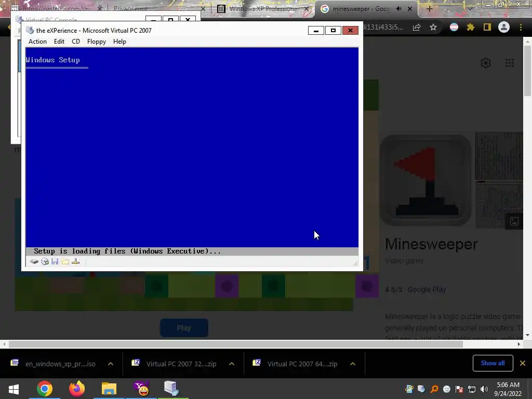Viewport: 532px width, 399px height.
Task: Expand options for Virtual PC 2007 64....zip
Action: point(353,364)
